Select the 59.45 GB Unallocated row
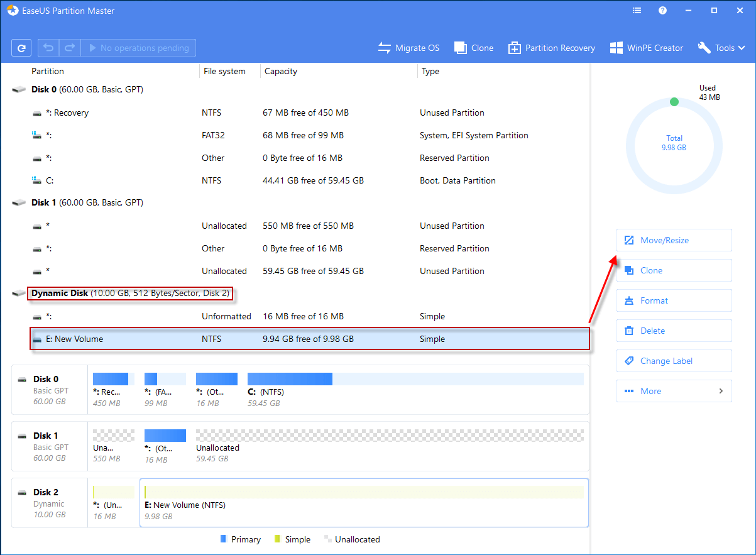Image resolution: width=756 pixels, height=555 pixels. pos(310,271)
